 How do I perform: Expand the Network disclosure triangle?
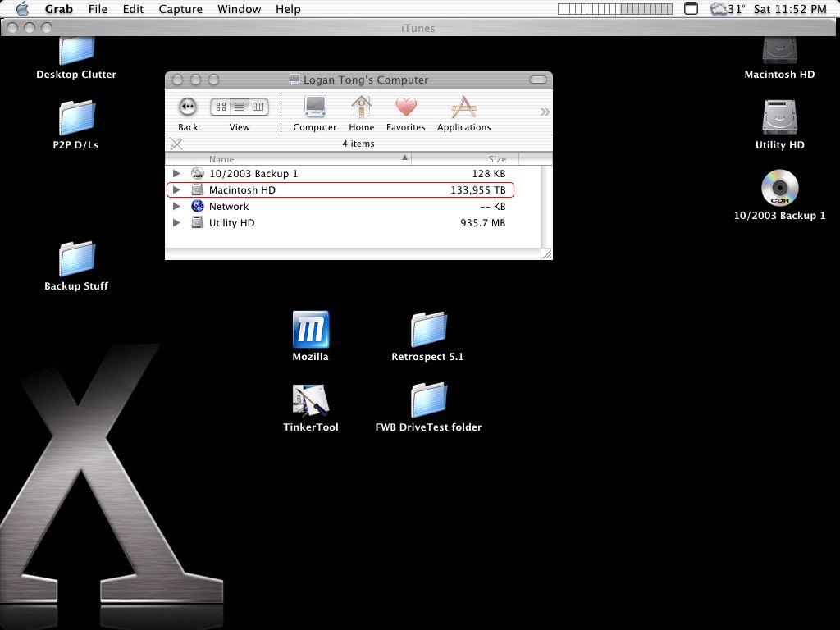coord(176,206)
